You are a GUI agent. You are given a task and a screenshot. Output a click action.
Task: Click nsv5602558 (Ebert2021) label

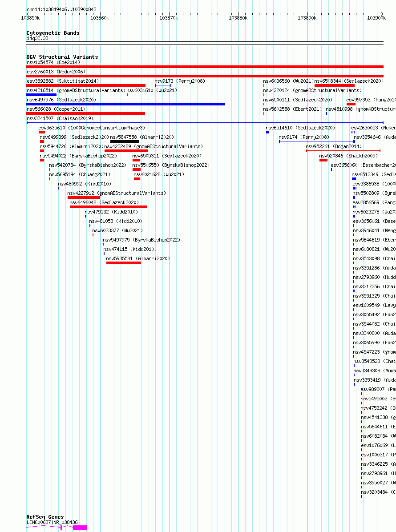[292, 109]
